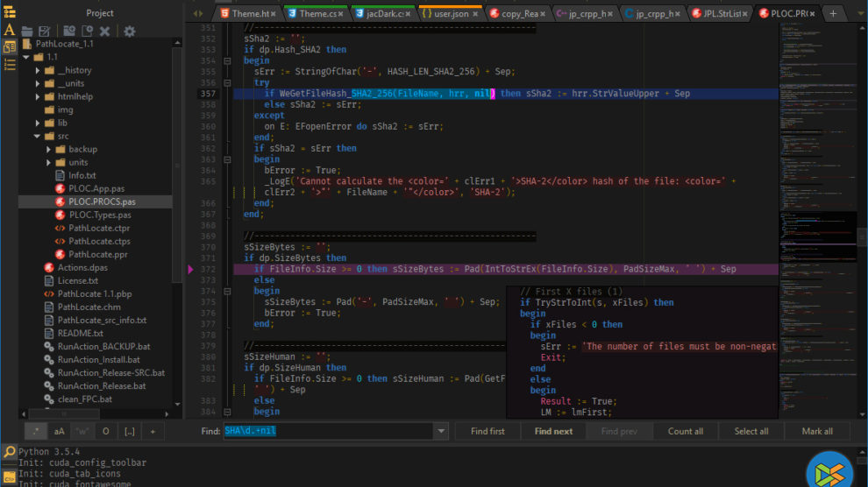Click the X remove icon in Project toolbar

point(104,31)
